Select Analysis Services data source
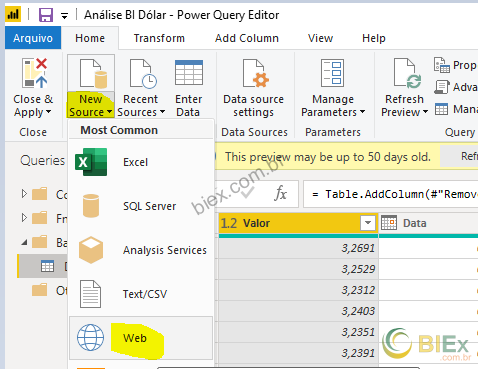This screenshot has height=369, width=478. coord(141,250)
